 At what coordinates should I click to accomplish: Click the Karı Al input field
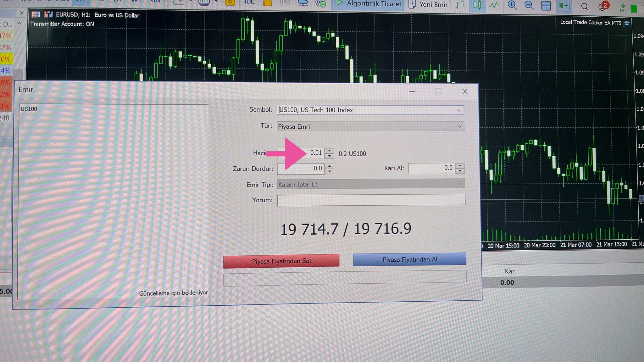pyautogui.click(x=432, y=168)
